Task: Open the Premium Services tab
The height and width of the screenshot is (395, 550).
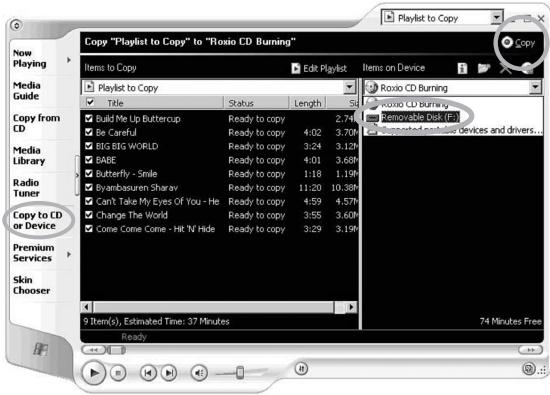Action: pos(34,253)
